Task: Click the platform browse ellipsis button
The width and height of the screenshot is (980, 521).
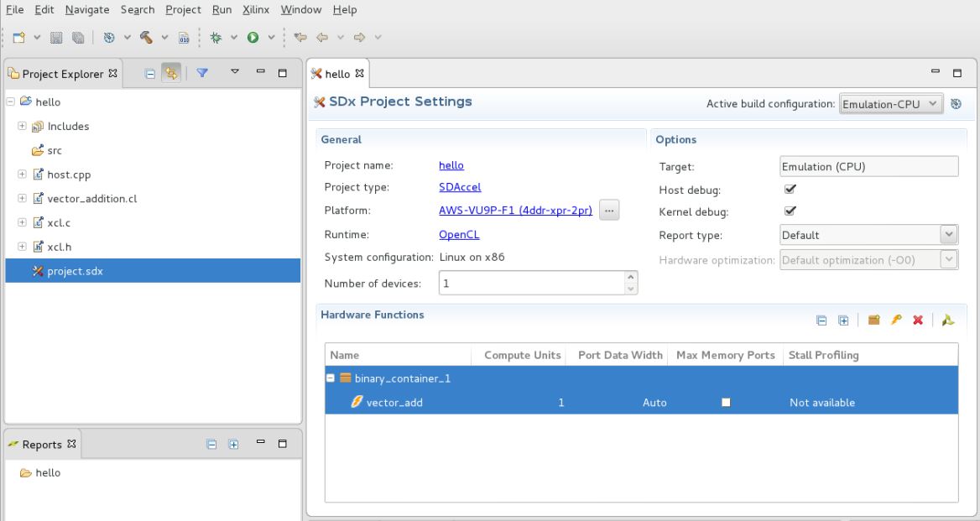Action: click(x=609, y=211)
